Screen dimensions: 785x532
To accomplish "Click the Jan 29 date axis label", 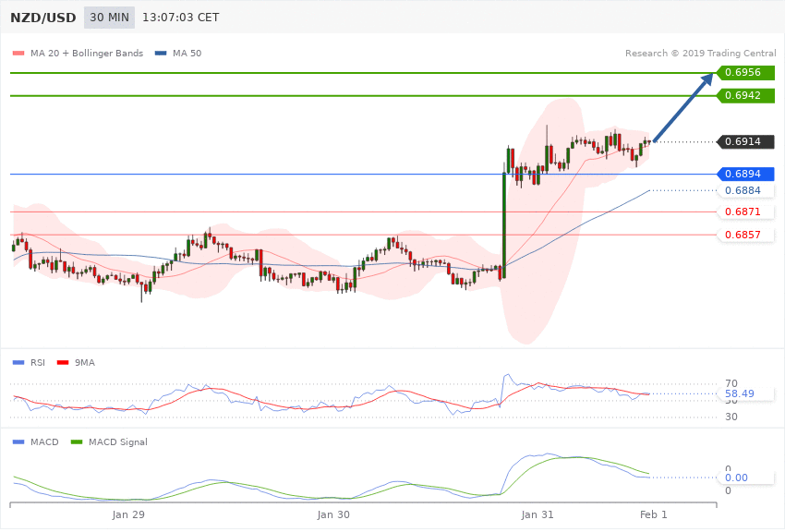I will (x=128, y=514).
